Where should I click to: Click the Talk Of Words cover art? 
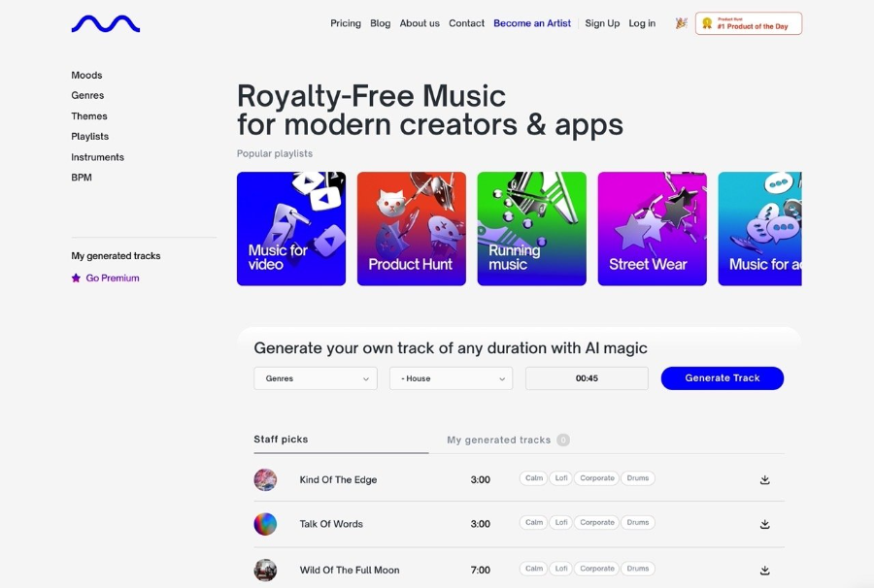click(x=265, y=524)
